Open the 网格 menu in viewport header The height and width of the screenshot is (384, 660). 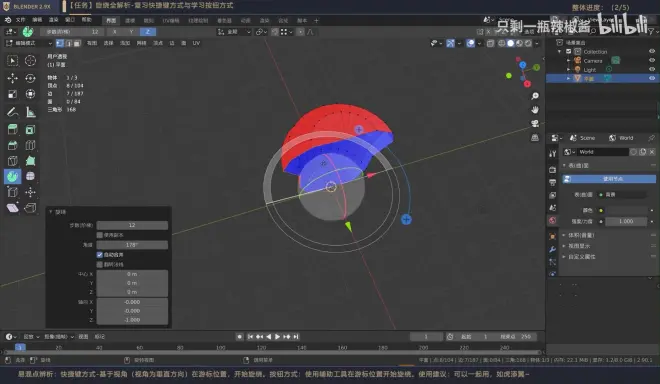click(x=141, y=43)
